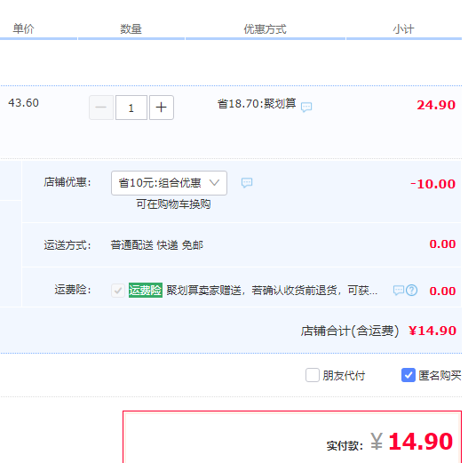Click the 单价 column header
The image size is (476, 463).
(x=23, y=28)
